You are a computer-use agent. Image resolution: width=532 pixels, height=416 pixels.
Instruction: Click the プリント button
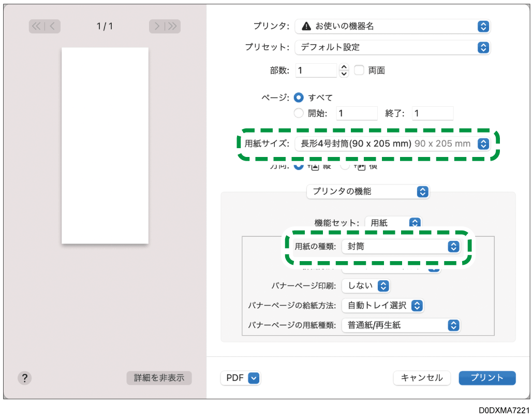[486, 378]
